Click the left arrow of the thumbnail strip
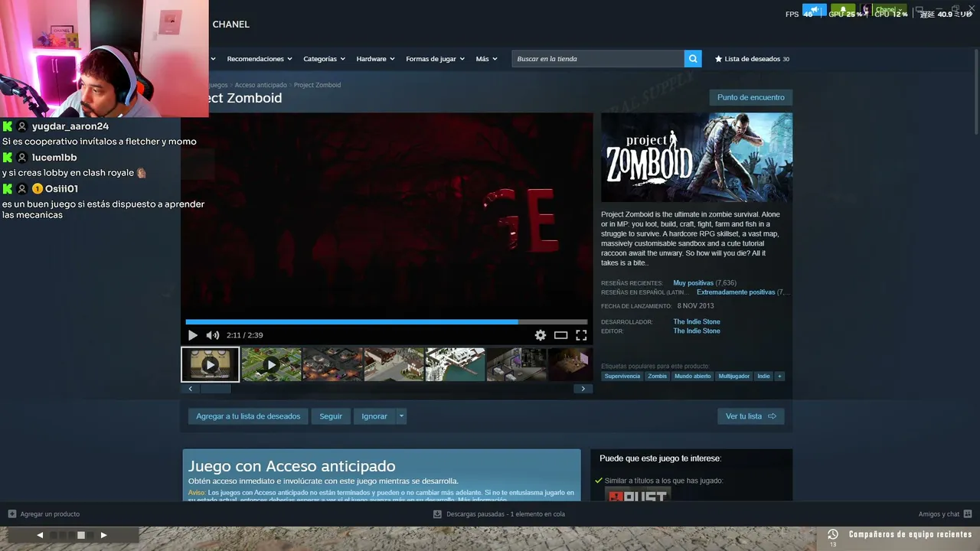980x551 pixels. click(191, 389)
